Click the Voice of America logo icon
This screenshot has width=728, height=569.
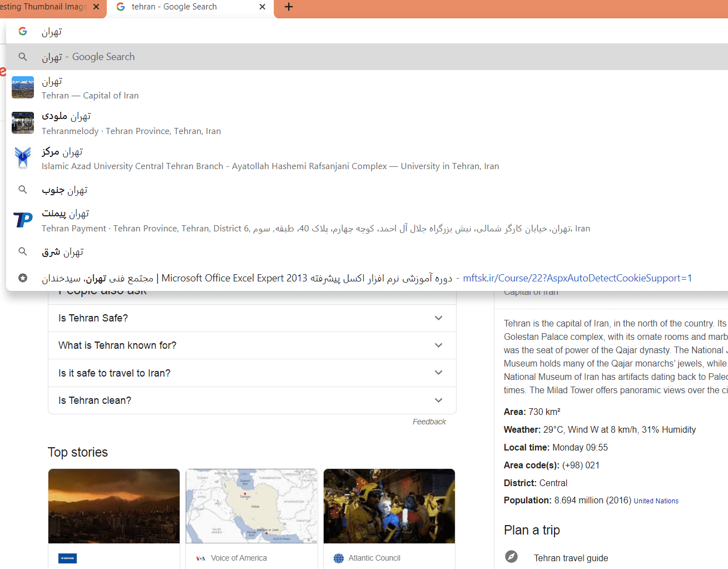click(201, 558)
